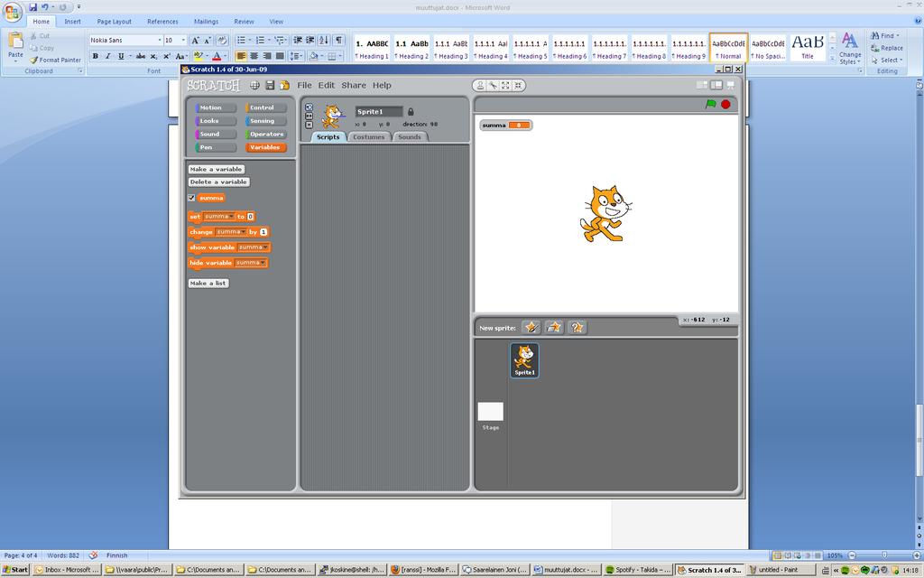Set sprite rotation style to don't rotate
Image resolution: width=924 pixels, height=578 pixels.
pos(309,125)
